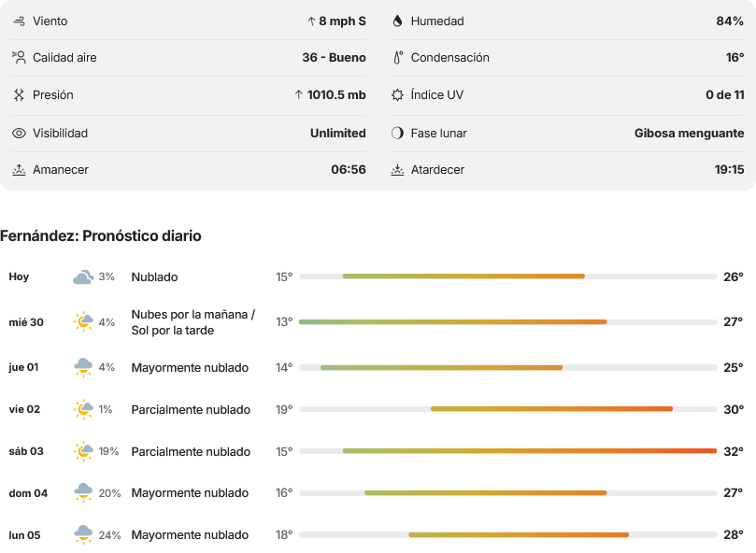Click the air quality icon next to Calidad aire
Screen dimensions: 756x553
19,57
